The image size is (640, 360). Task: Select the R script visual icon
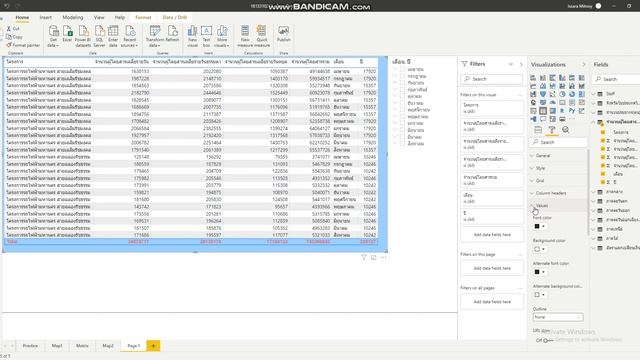click(562, 111)
